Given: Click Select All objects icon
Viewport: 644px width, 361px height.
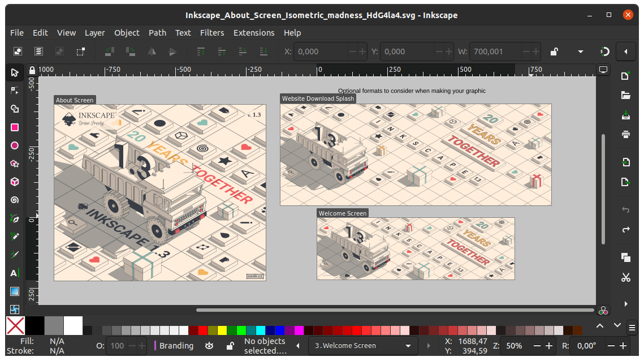Looking at the screenshot, I should click(x=18, y=51).
